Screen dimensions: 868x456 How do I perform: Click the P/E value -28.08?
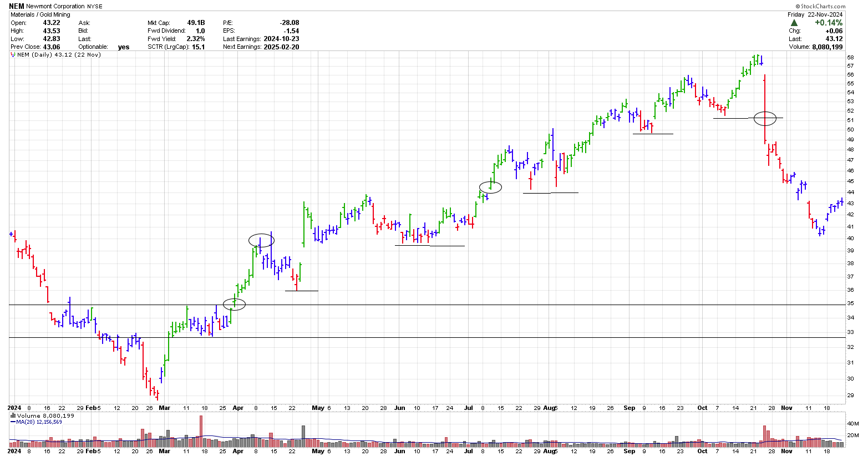point(290,23)
